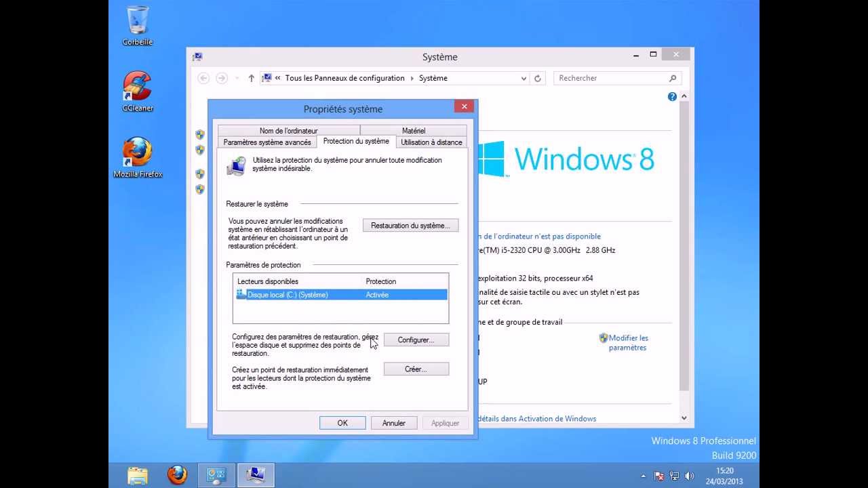Viewport: 868px width, 488px height.
Task: Click the Appliquer button
Action: tap(446, 423)
